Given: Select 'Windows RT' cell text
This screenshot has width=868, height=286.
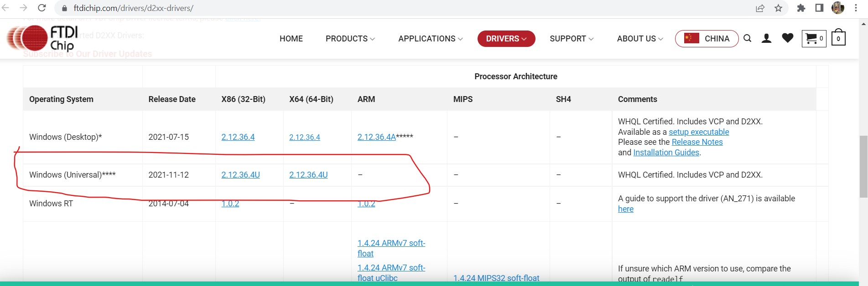Looking at the screenshot, I should [51, 204].
